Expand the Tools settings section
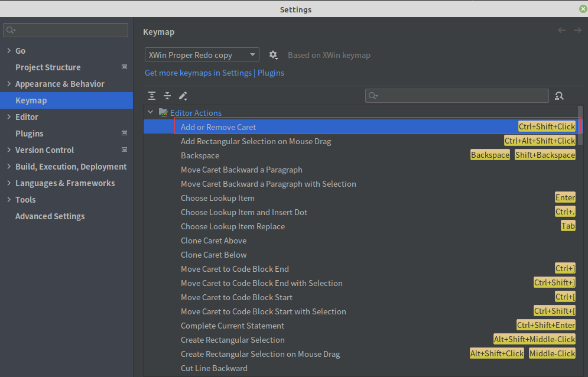588x377 pixels. point(9,199)
